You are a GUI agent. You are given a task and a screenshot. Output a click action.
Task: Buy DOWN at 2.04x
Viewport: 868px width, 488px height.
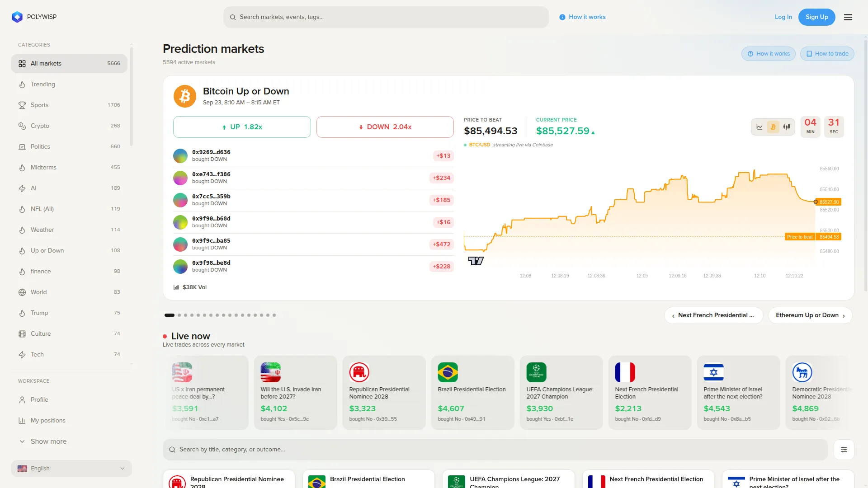385,127
